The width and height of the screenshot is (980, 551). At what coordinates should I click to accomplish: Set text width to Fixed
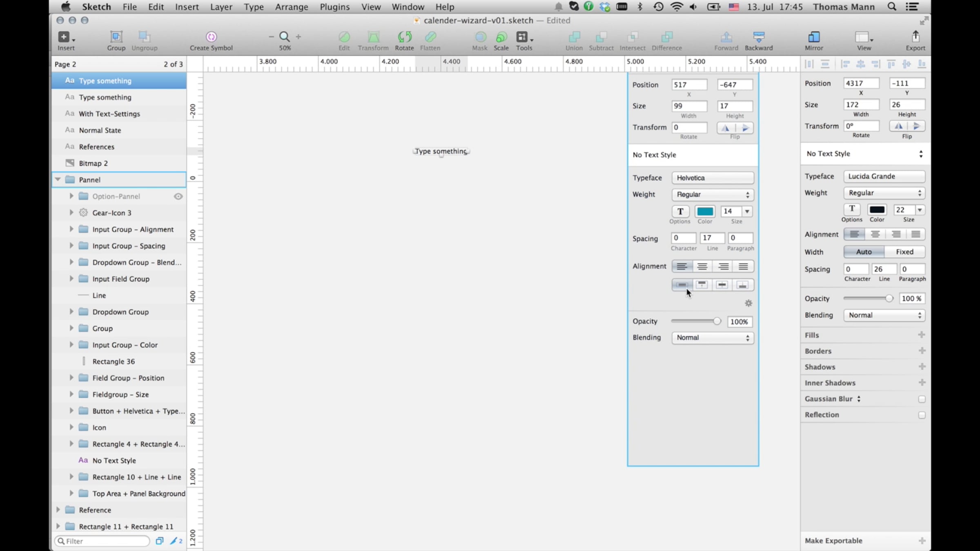click(x=904, y=252)
